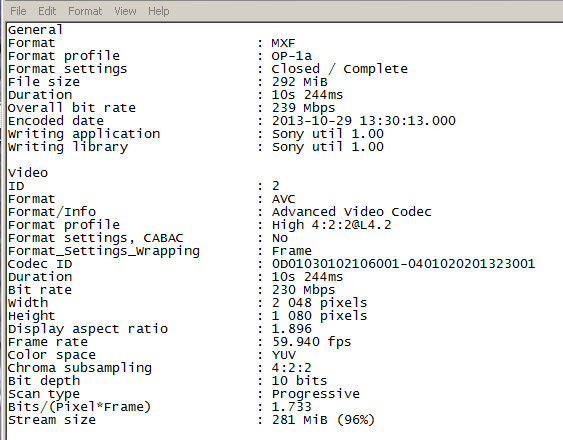Open the View menu
Viewport: 563px width, 440px height.
click(125, 11)
